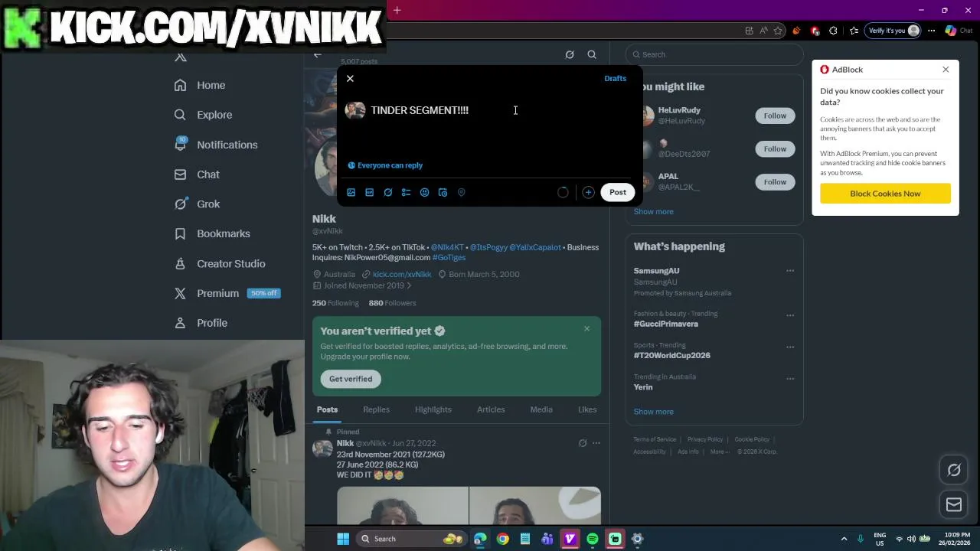
Task: Open Explore in sidebar
Action: coord(203,115)
